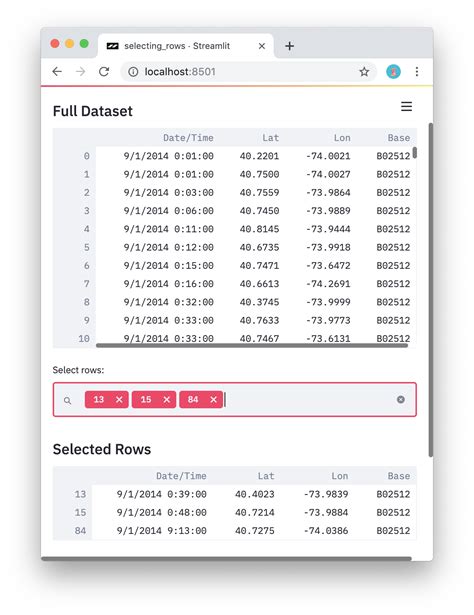
Task: Open the Streamlit hamburger menu
Action: [406, 106]
